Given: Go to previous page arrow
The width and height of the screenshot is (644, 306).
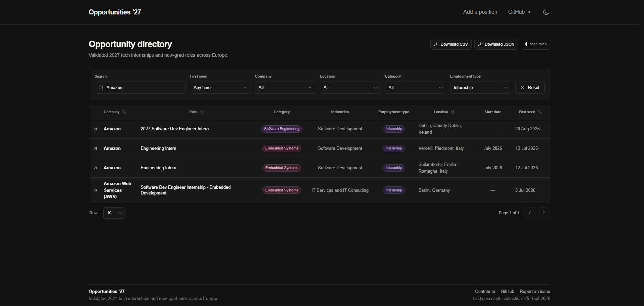Looking at the screenshot, I should [x=530, y=213].
